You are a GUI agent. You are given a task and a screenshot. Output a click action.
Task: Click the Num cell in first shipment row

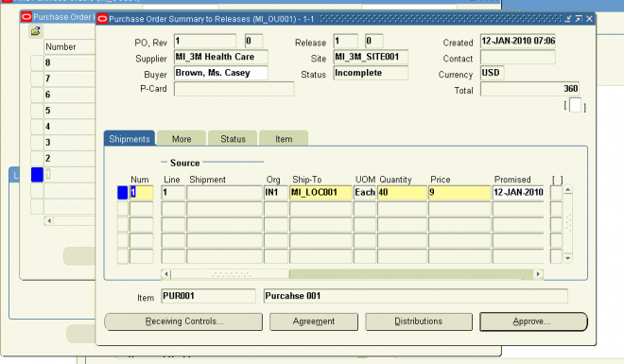(x=141, y=193)
